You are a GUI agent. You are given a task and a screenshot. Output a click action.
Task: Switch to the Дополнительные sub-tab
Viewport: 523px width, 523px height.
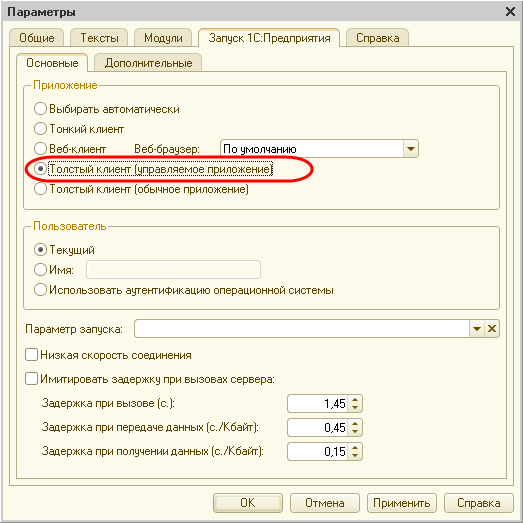[148, 63]
